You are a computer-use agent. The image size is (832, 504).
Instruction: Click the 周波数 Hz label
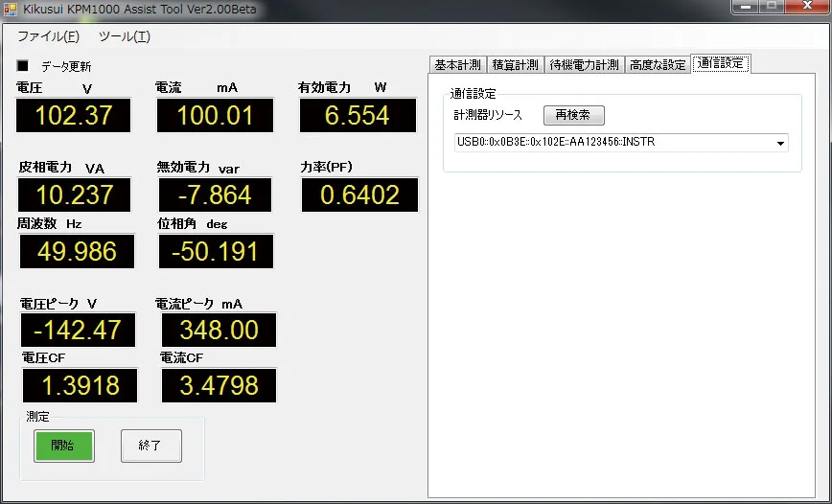[49, 224]
